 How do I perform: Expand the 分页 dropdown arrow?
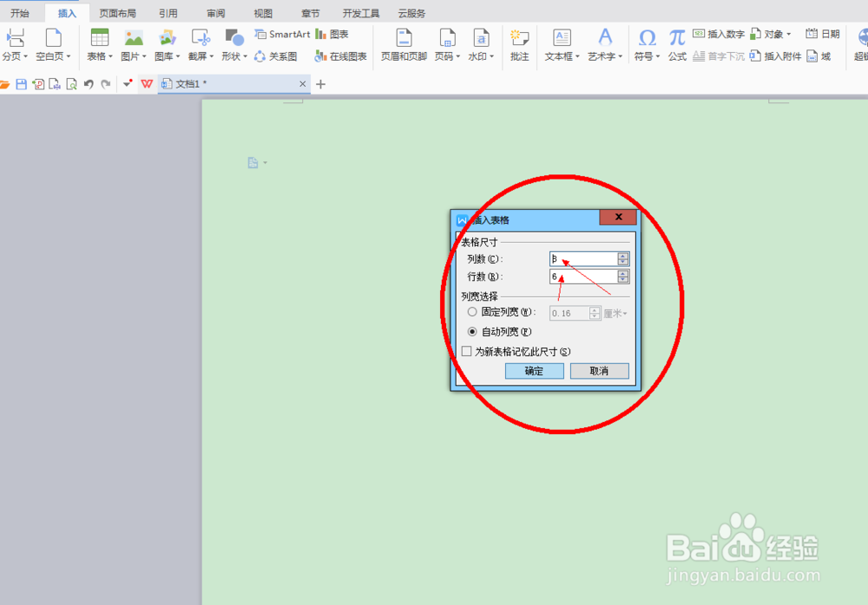(25, 56)
